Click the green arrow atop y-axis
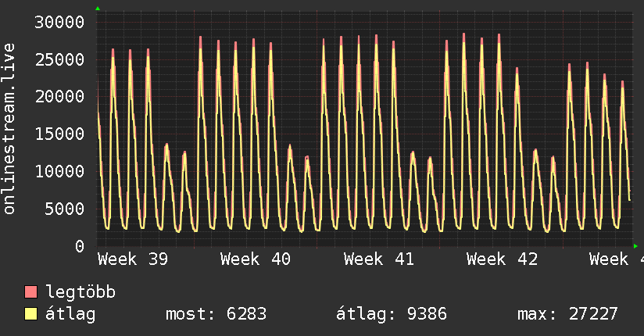Image resolution: width=644 pixels, height=336 pixels. 98,9
